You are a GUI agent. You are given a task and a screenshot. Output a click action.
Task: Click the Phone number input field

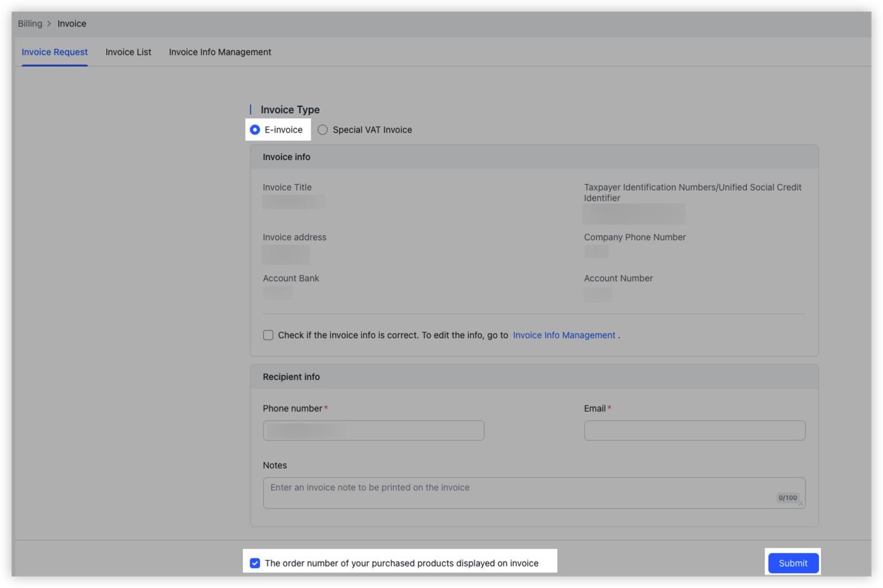coord(373,430)
